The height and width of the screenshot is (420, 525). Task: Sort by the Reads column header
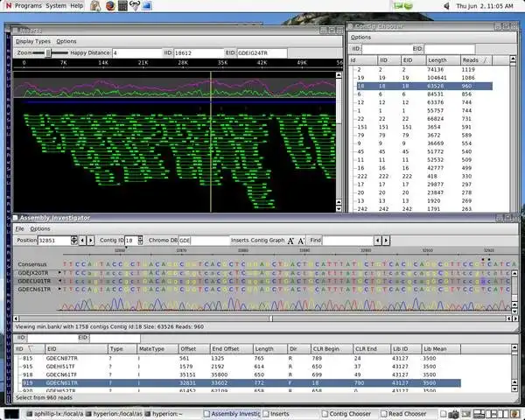(475, 60)
